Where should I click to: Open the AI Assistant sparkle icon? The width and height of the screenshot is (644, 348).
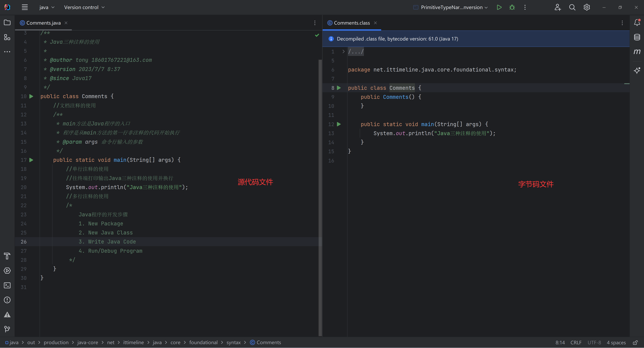(637, 70)
